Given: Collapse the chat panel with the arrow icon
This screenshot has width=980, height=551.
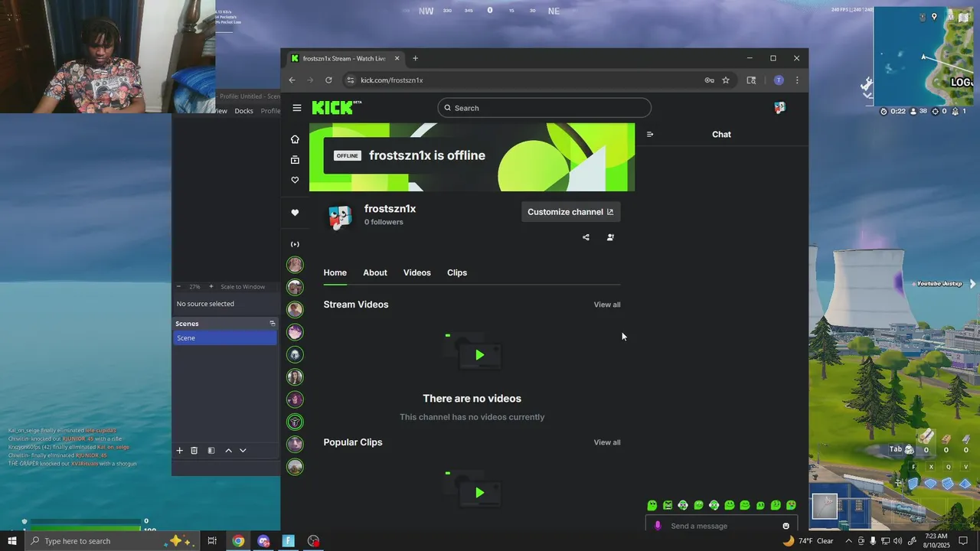Looking at the screenshot, I should pos(650,135).
